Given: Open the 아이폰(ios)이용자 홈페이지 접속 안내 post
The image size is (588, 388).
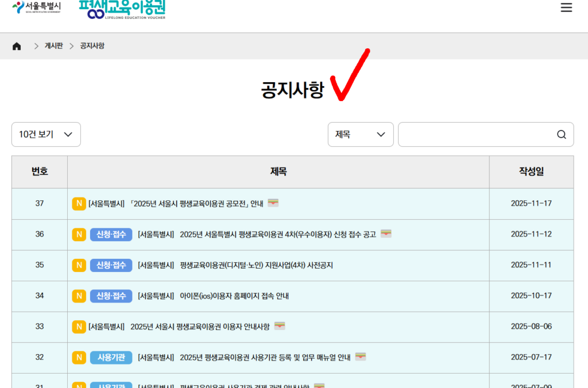Looking at the screenshot, I should click(234, 296).
